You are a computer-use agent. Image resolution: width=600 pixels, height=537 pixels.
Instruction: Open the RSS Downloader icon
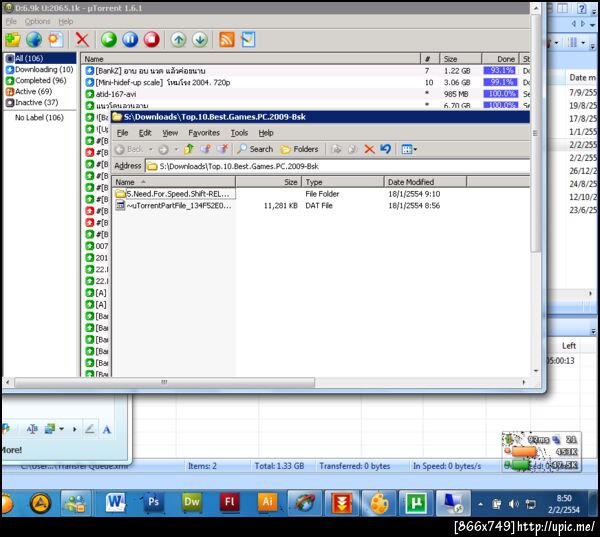click(x=227, y=39)
